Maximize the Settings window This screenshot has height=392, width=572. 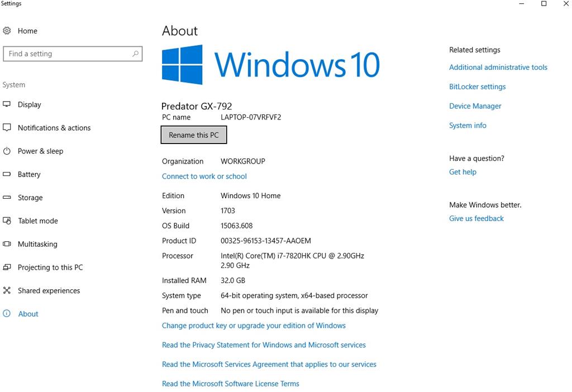coord(544,4)
